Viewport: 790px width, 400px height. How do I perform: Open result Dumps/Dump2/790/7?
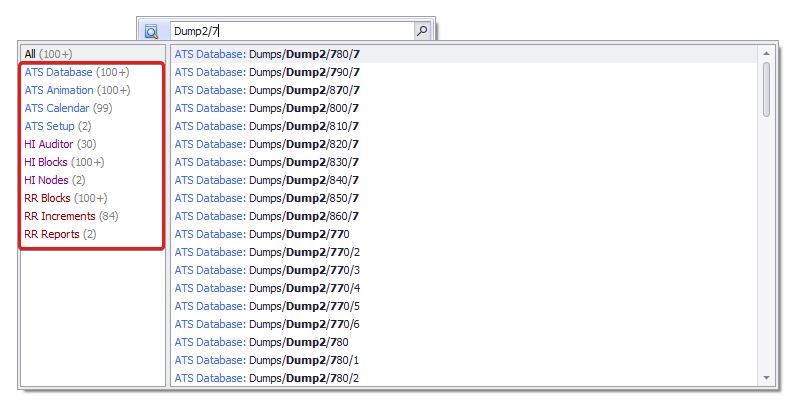pyautogui.click(x=464, y=72)
